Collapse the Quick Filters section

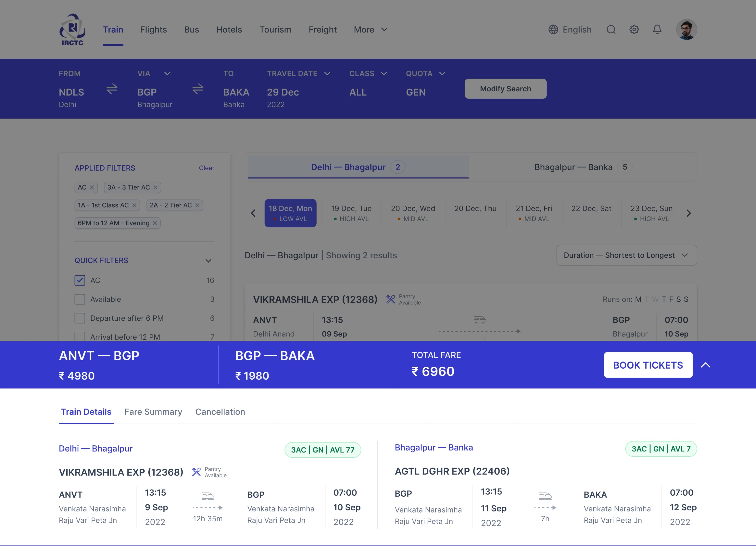point(208,261)
